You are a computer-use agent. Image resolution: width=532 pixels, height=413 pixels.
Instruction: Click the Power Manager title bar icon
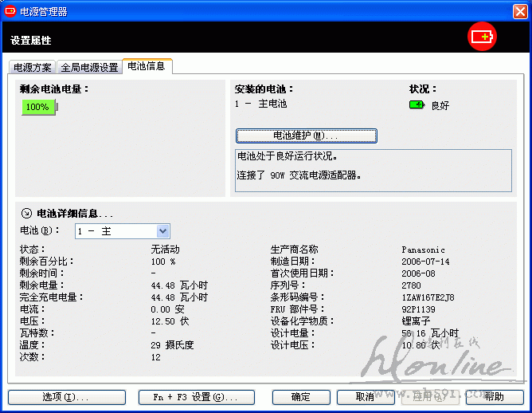pos(10,11)
